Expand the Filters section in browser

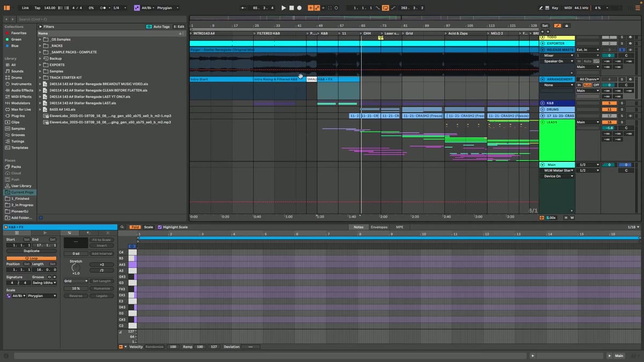(x=40, y=26)
